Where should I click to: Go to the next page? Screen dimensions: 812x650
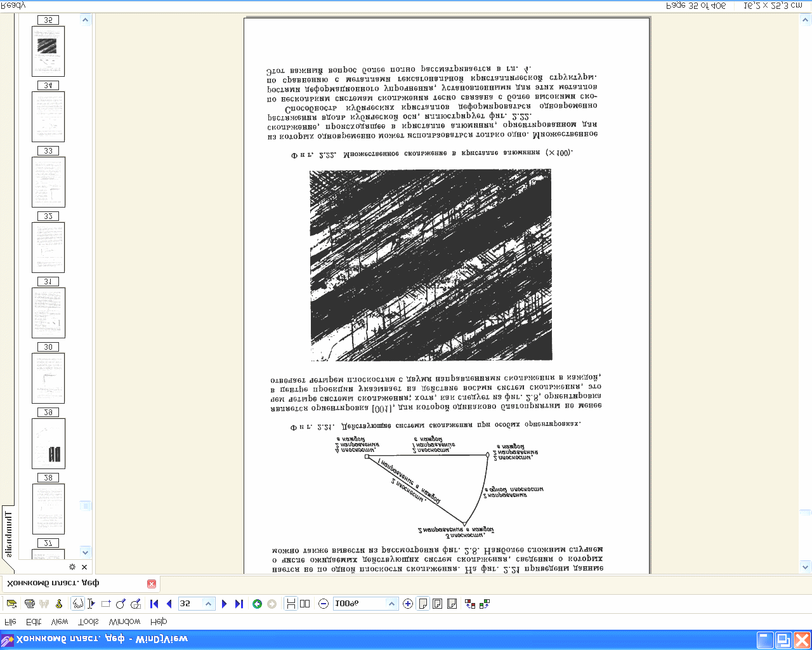(224, 604)
